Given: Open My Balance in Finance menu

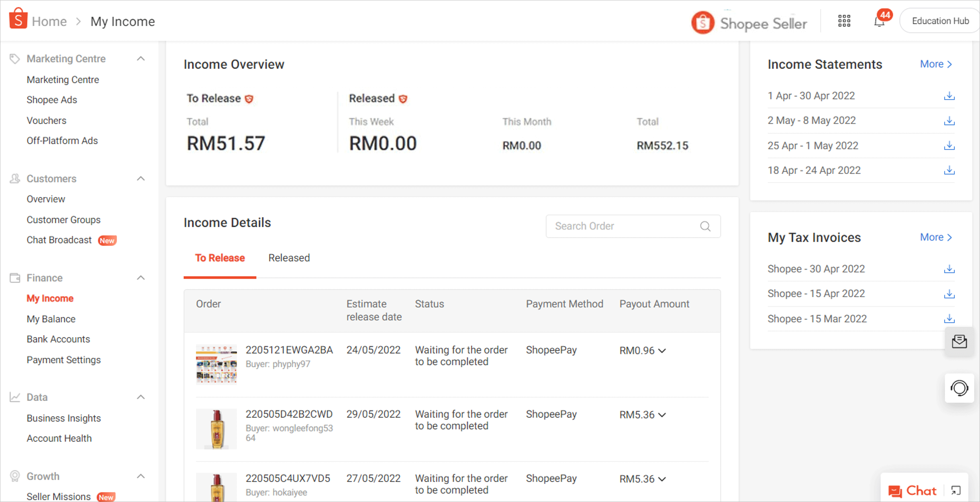Looking at the screenshot, I should pos(51,319).
